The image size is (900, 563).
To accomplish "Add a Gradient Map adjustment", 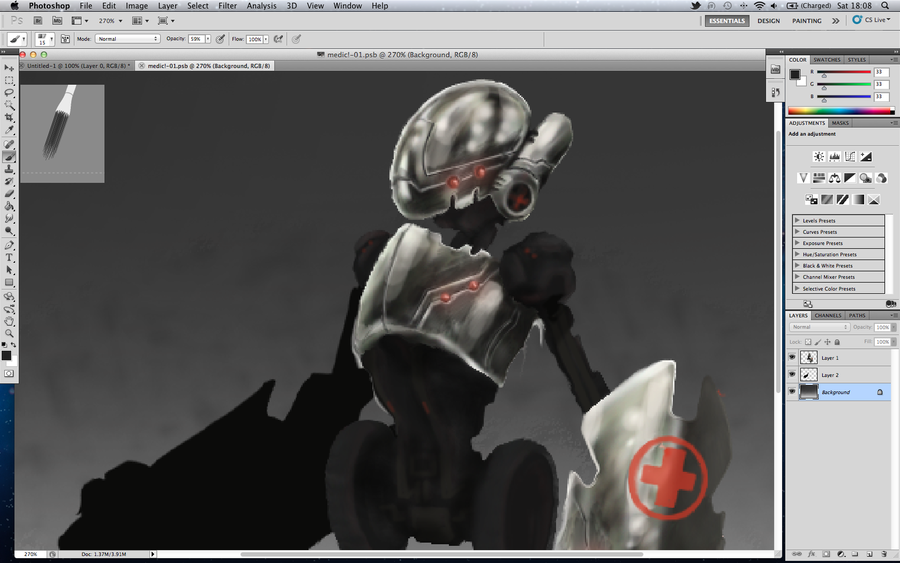I will pyautogui.click(x=858, y=199).
